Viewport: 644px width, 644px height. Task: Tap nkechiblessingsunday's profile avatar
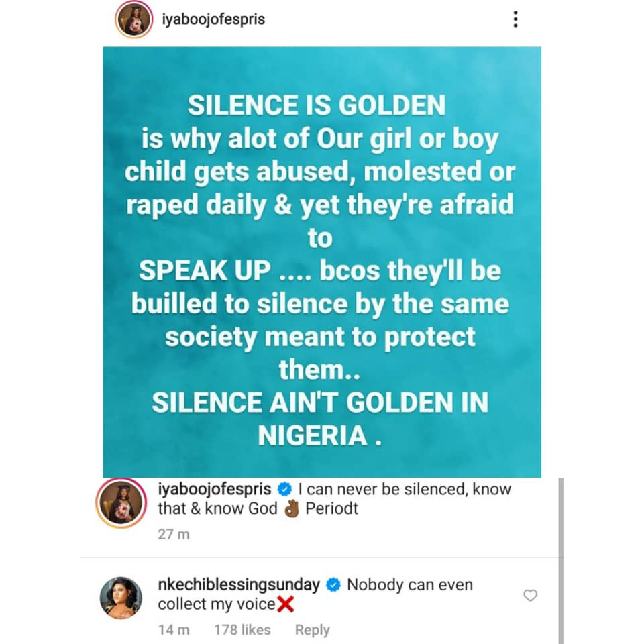coord(121,597)
